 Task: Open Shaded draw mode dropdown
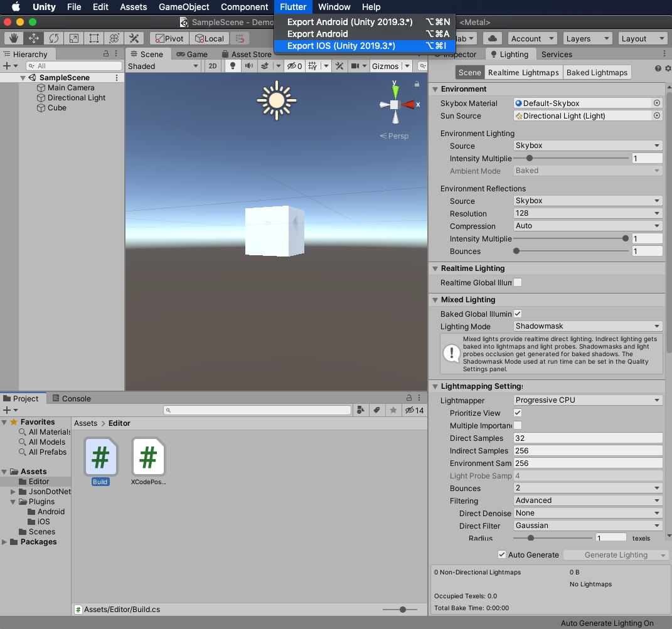click(x=163, y=66)
